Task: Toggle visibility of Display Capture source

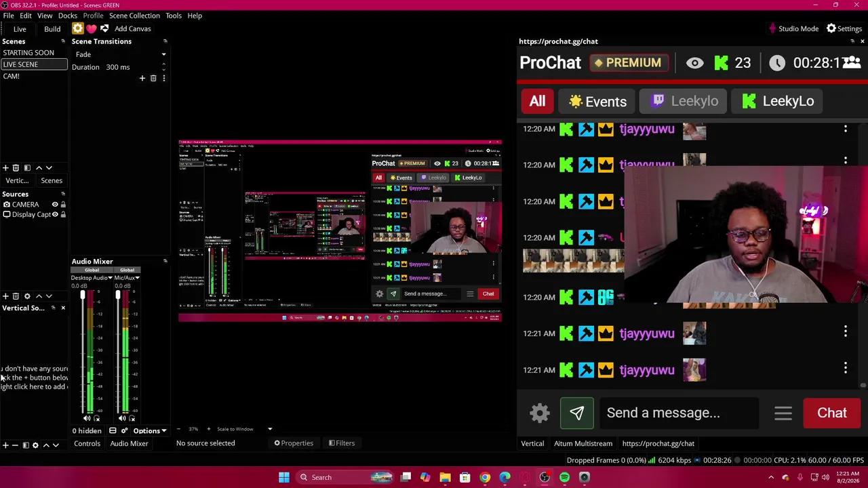Action: click(55, 214)
